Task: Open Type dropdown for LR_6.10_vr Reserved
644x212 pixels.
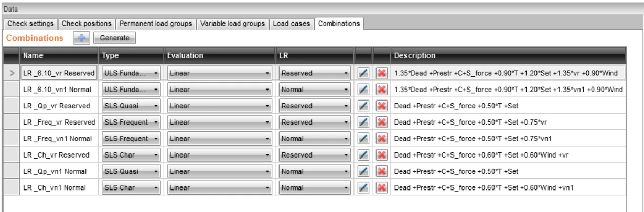Action: click(131, 74)
